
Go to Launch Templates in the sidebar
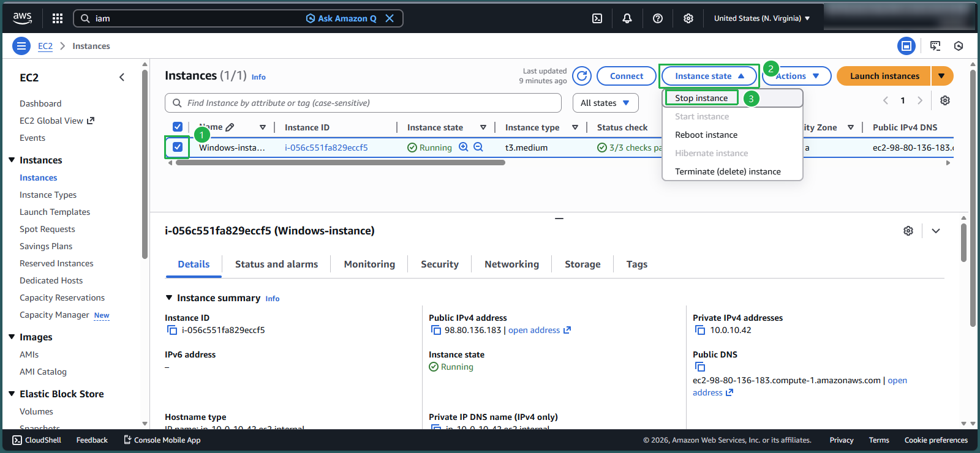coord(55,212)
